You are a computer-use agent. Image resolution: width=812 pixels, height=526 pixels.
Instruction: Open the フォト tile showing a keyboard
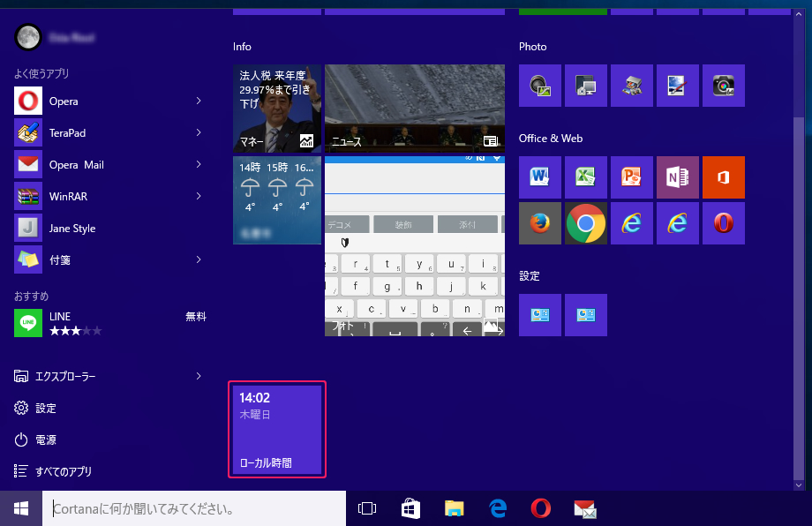[x=415, y=246]
